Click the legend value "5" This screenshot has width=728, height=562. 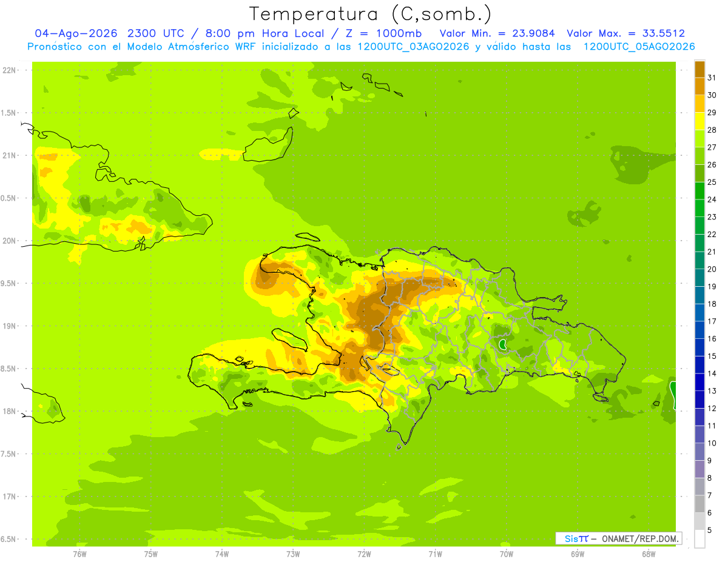point(710,530)
